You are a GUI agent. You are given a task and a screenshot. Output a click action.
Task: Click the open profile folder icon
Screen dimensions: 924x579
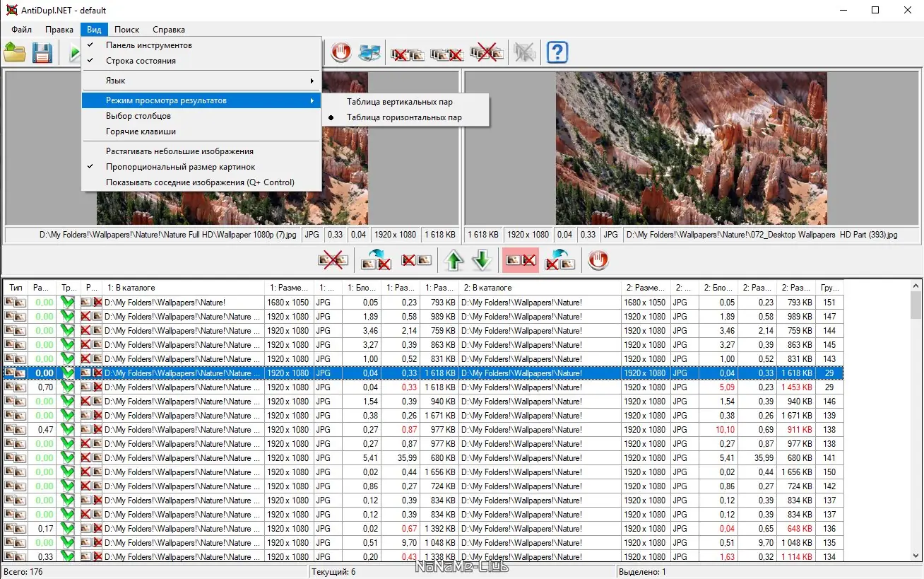click(x=15, y=52)
